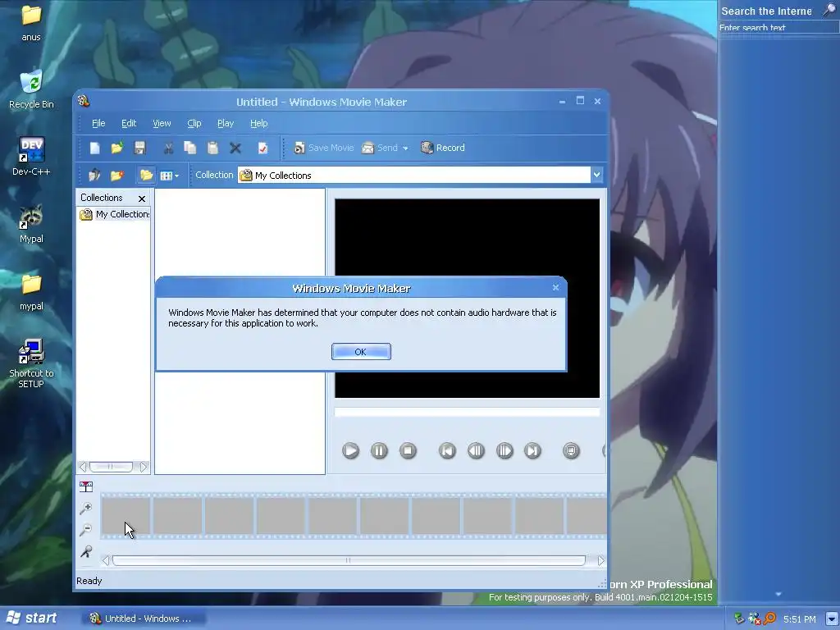Image resolution: width=840 pixels, height=630 pixels.
Task: Open the Help menu
Action: tap(258, 123)
